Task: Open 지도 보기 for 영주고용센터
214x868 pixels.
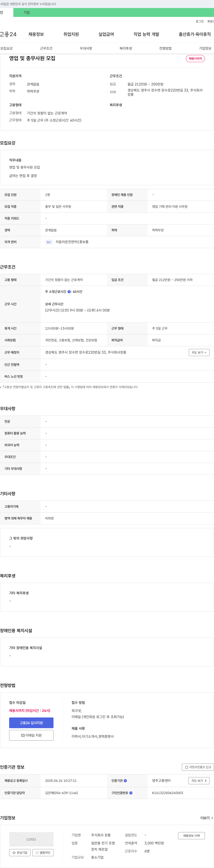Action: coord(199,781)
